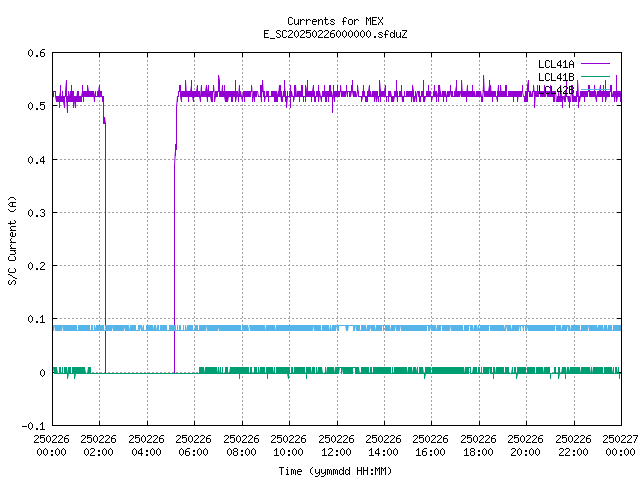Viewport: 640px width, 480px height.
Task: Click the purple LCL41A falling edge after 02:00
Action: pyautogui.click(x=105, y=245)
